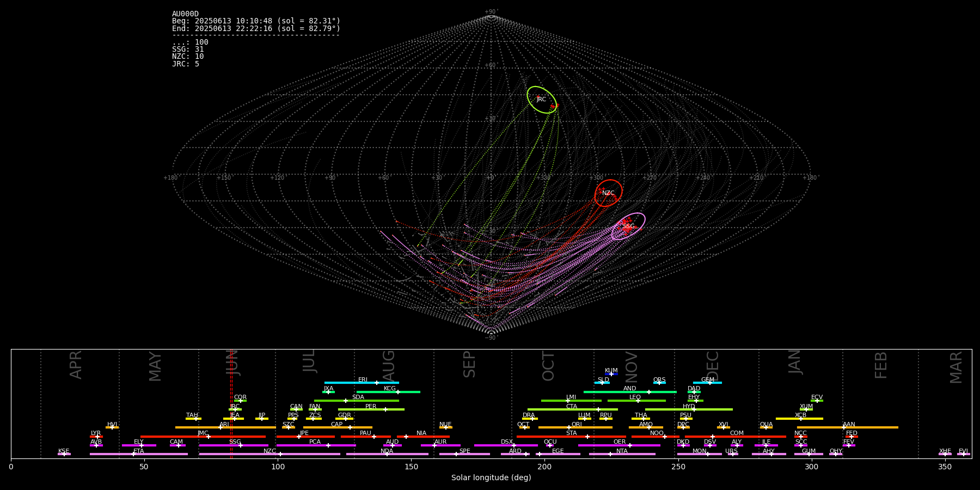Click the 'Solar longitude (deg)' axis title
This screenshot has width=980, height=490.
491,478
